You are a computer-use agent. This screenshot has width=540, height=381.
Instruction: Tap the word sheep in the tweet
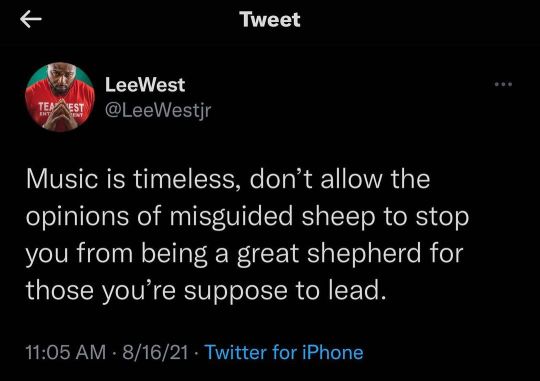coord(339,217)
